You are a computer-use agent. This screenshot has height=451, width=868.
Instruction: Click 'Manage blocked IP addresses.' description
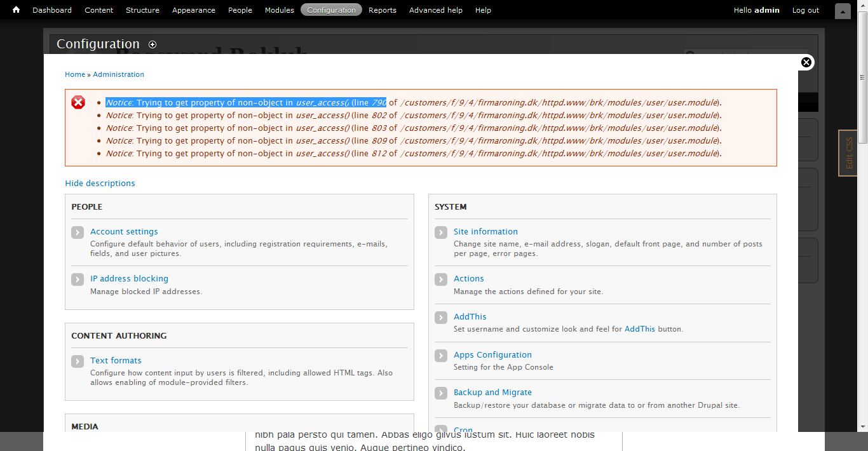click(x=146, y=292)
